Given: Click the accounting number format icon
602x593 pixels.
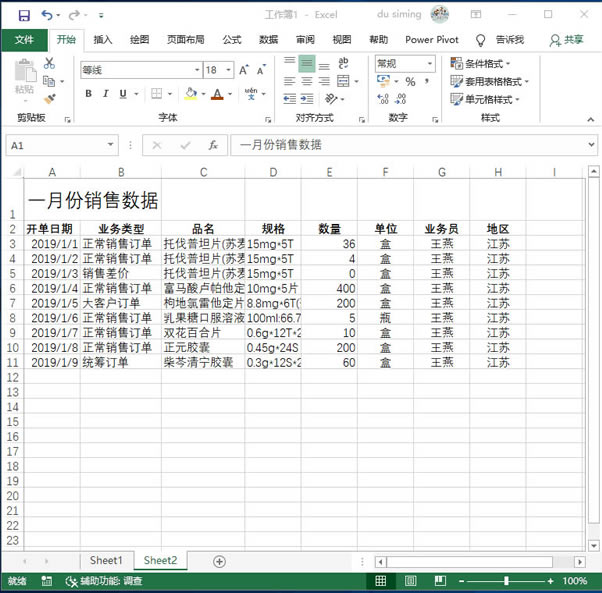Looking at the screenshot, I should (x=383, y=81).
